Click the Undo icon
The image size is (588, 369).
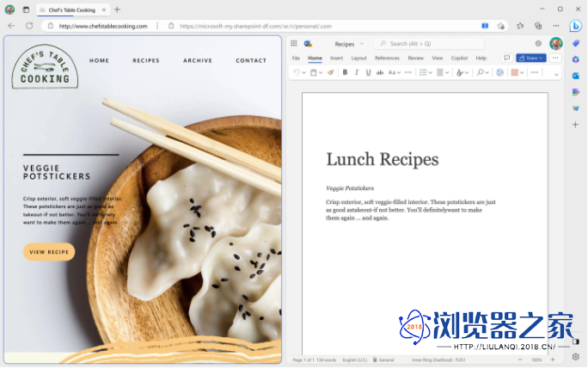(x=297, y=72)
